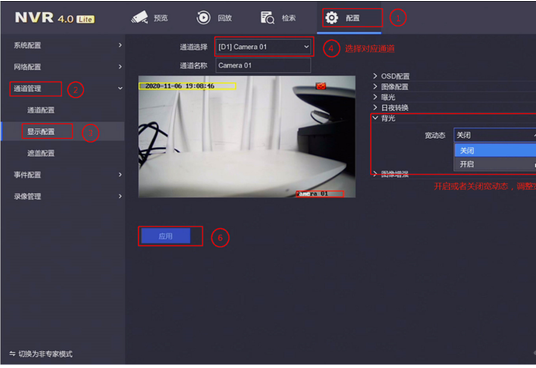The height and width of the screenshot is (368, 536).
Task: Click the camera preview icon (预览)
Action: pyautogui.click(x=139, y=17)
